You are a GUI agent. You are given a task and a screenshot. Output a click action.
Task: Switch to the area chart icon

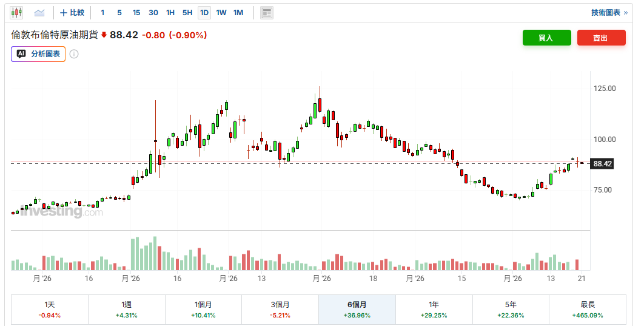coord(39,13)
